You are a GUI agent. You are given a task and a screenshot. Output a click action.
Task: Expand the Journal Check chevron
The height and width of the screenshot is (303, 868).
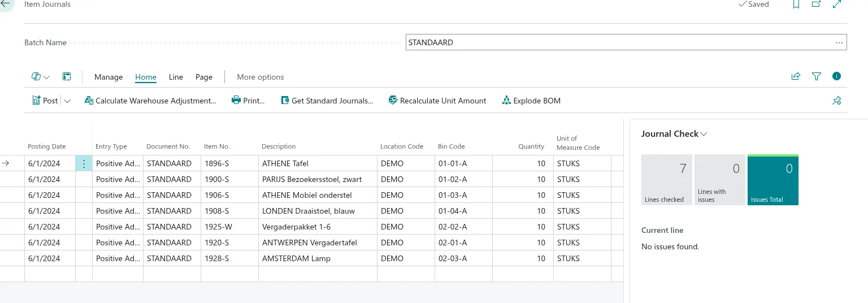pyautogui.click(x=704, y=135)
